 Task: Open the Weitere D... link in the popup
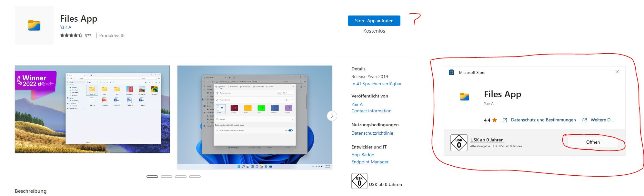click(602, 120)
